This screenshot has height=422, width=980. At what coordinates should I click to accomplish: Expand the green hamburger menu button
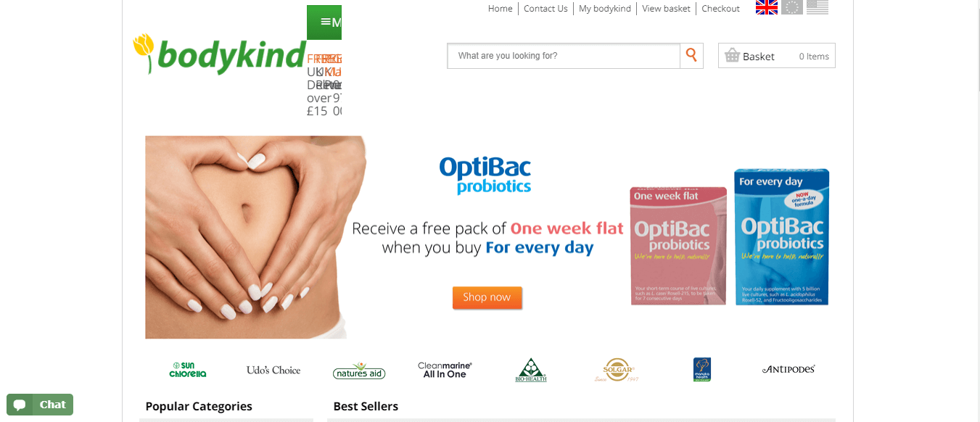[x=324, y=22]
